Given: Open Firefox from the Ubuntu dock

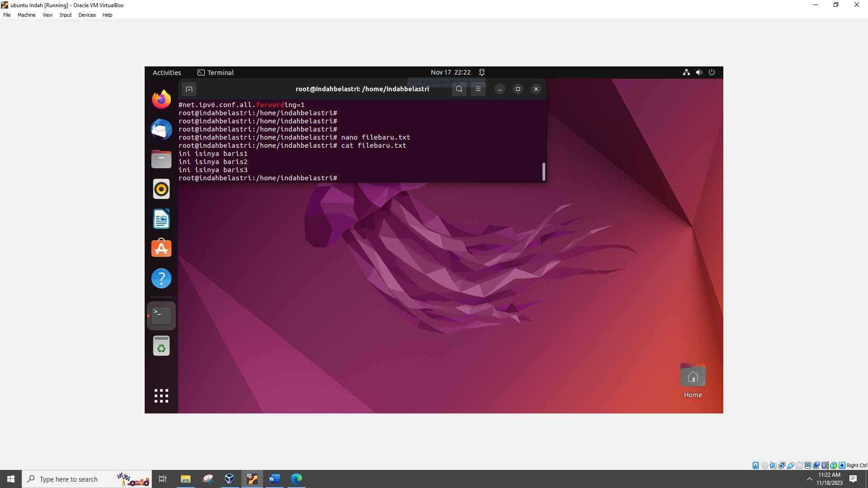Looking at the screenshot, I should (x=161, y=99).
